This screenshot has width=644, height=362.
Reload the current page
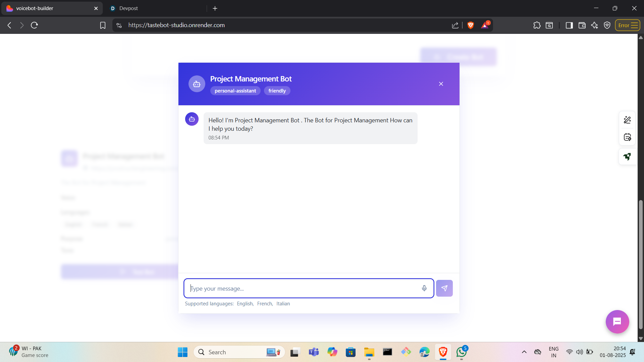point(34,25)
